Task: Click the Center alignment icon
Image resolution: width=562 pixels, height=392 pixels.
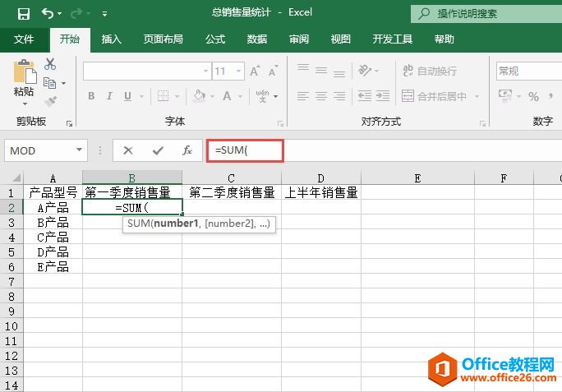Action: 321,96
